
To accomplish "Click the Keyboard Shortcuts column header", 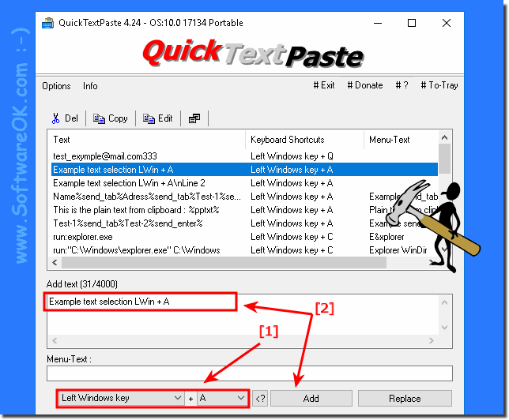I will click(304, 140).
